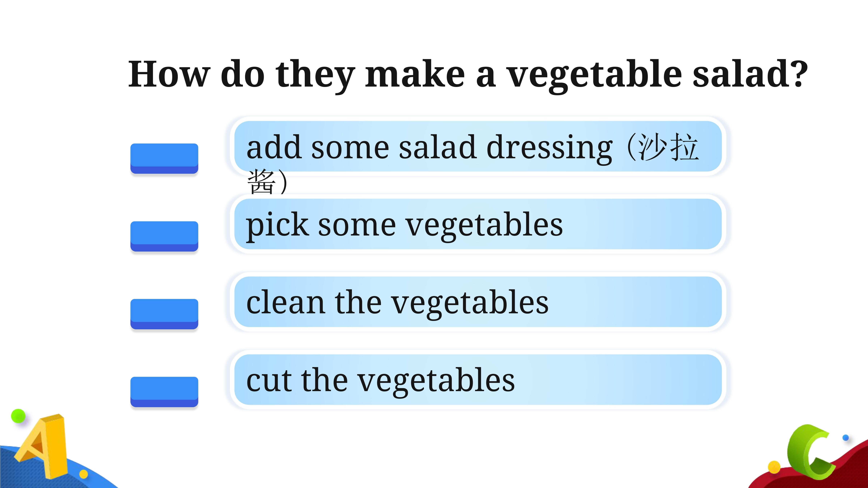
Task: Select the blue blank beside cut the vegetables
Action: point(164,392)
